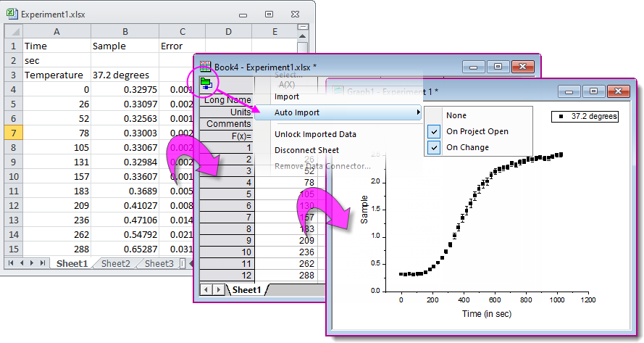Click the Error cell in Excel
644x343 pixels.
182,46
